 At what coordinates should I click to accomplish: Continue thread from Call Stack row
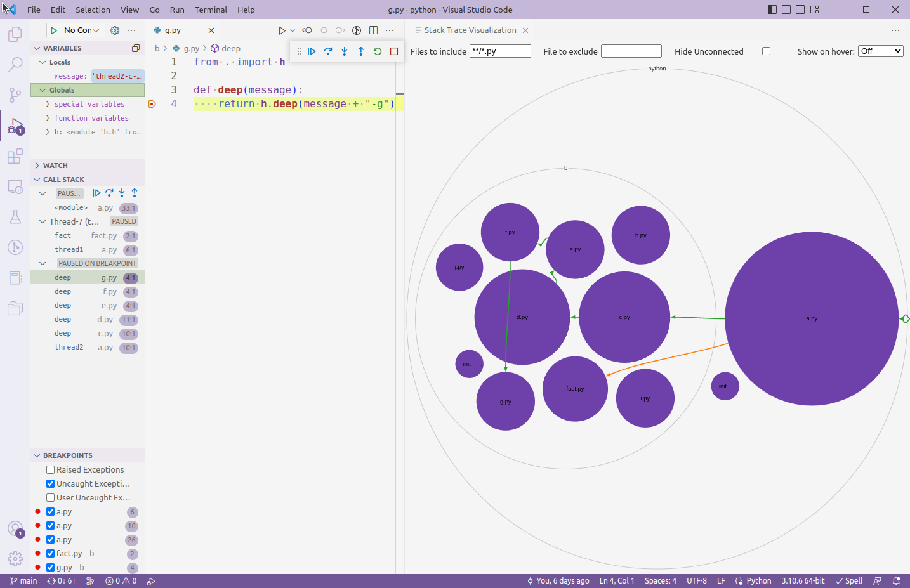[x=96, y=193]
